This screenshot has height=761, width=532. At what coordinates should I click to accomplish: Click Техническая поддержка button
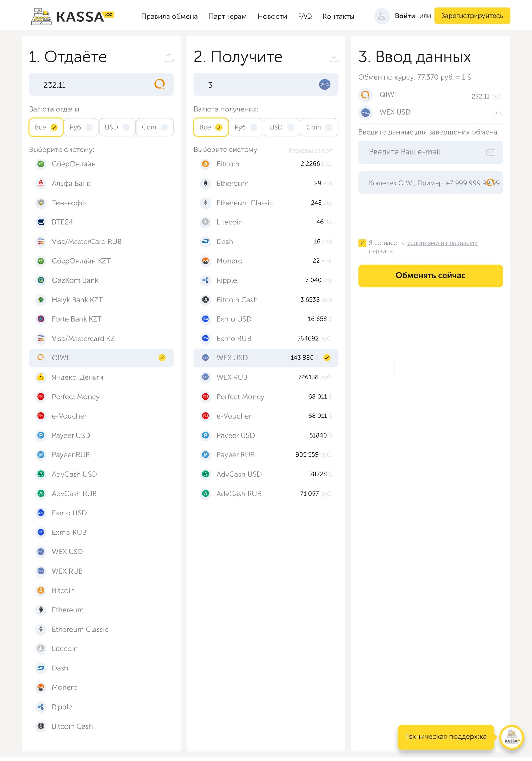point(446,737)
